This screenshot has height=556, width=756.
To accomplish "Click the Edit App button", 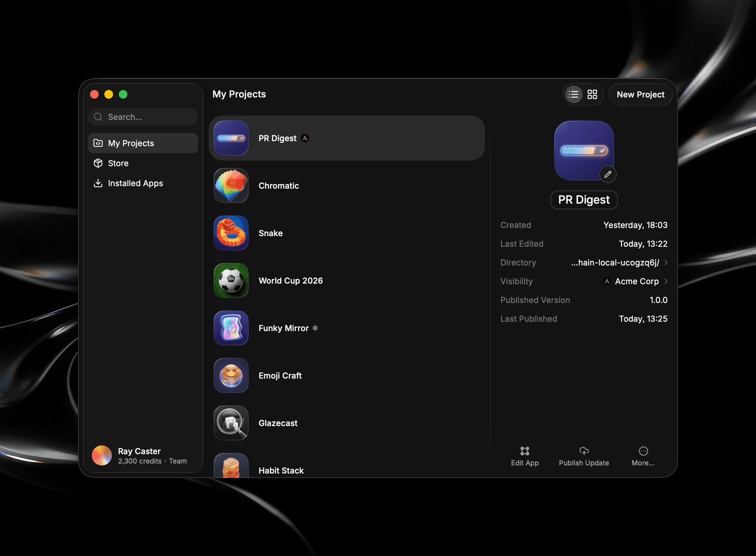I will coord(525,456).
